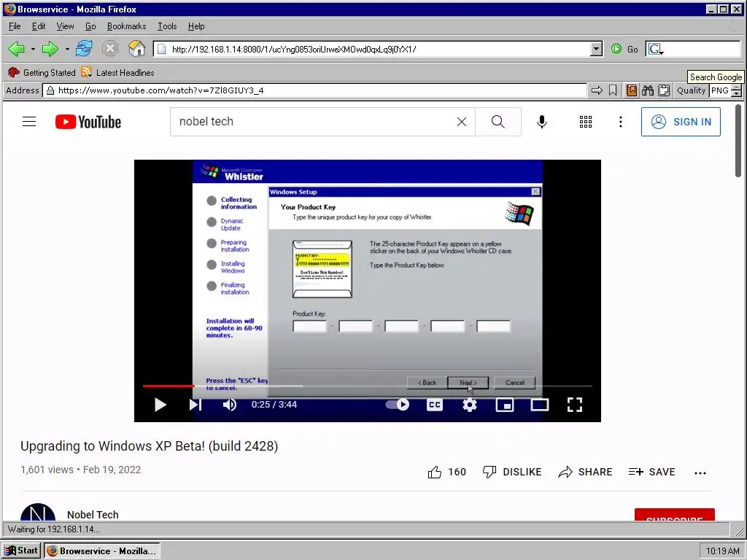Screen dimensions: 747x560
Task: Click the Browservice bookmark flag icon
Action: pyautogui.click(x=613, y=90)
